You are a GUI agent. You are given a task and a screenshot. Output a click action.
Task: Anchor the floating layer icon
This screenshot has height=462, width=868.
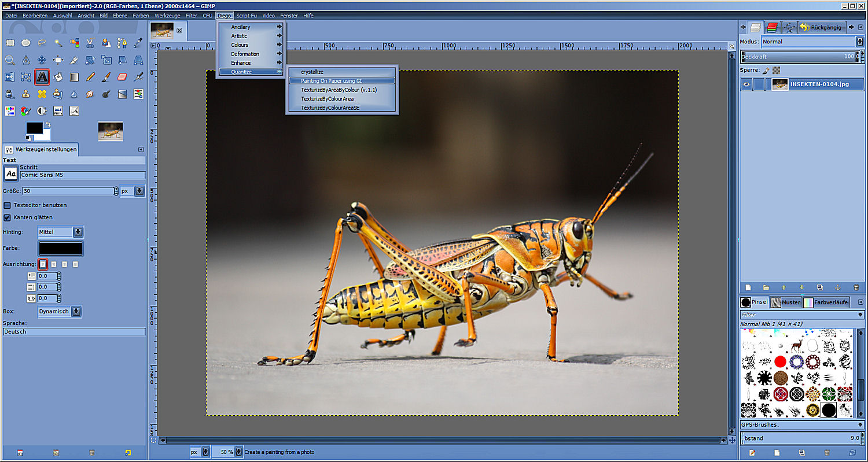click(x=838, y=287)
